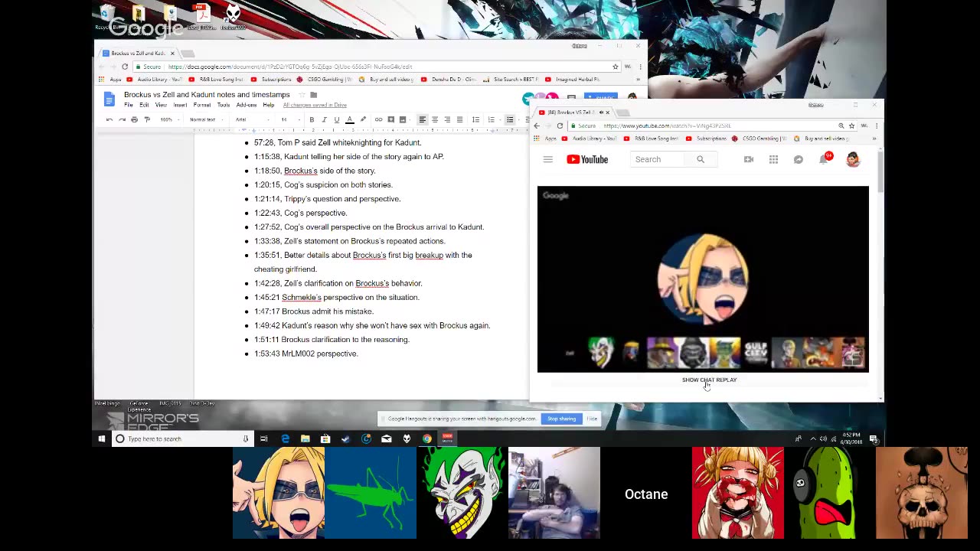Click the Docs window address bar URL

coord(289,67)
